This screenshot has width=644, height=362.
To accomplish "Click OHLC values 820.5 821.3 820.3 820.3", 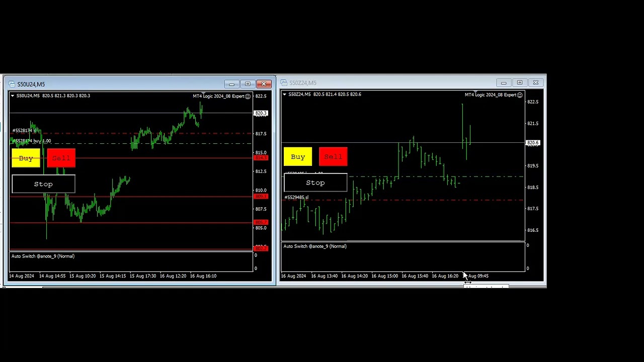I will tap(66, 96).
